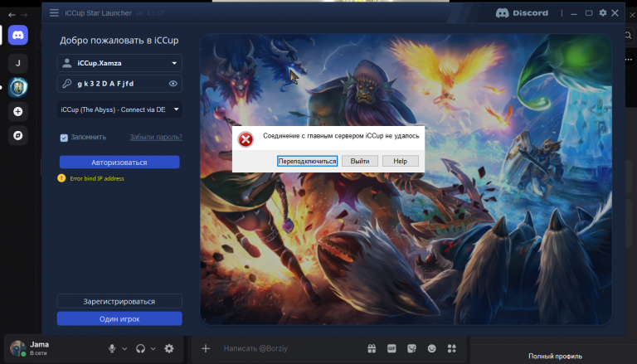Image resolution: width=637 pixels, height=364 pixels.
Task: Open Discord direct messages home icon
Action: coord(18,35)
